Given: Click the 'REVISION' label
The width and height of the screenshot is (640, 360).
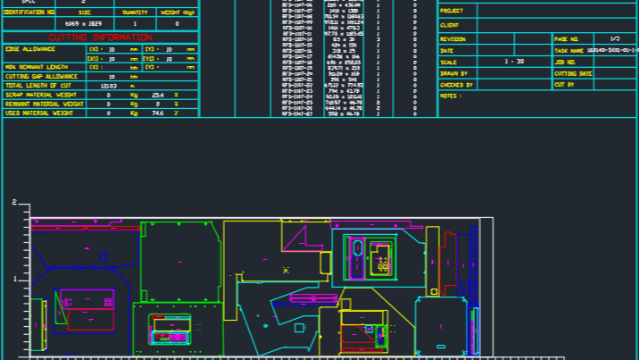Looking at the screenshot, I should coord(453,39).
